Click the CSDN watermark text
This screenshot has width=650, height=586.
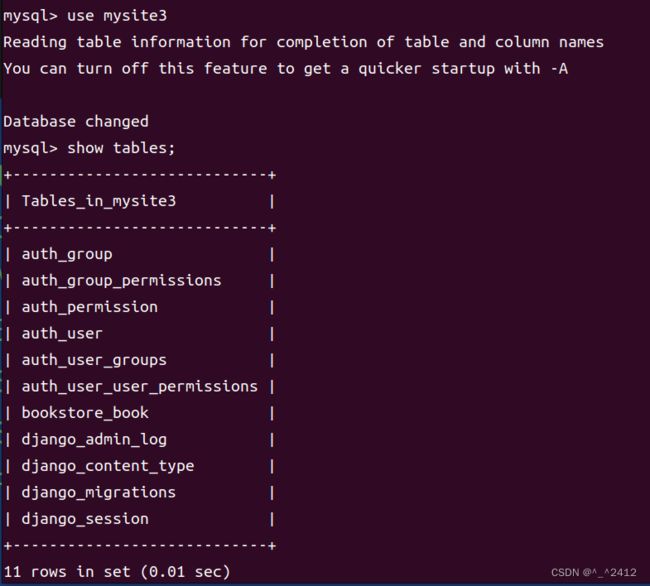(x=594, y=572)
